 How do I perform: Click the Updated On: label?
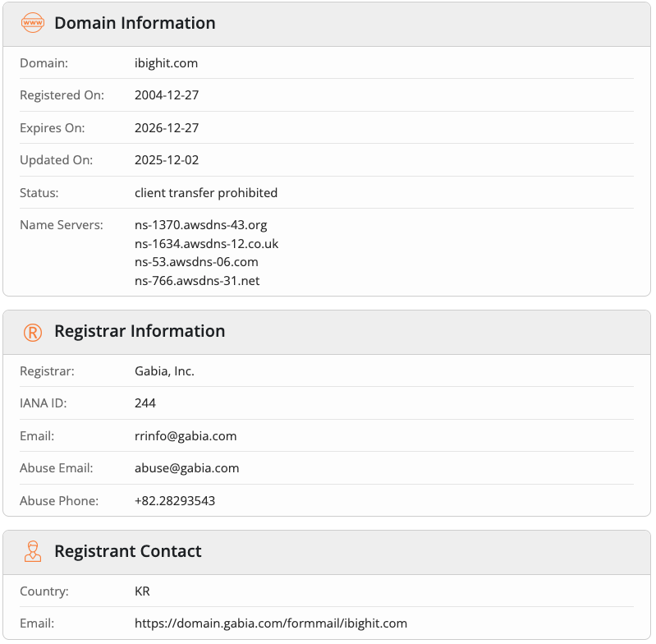[56, 160]
